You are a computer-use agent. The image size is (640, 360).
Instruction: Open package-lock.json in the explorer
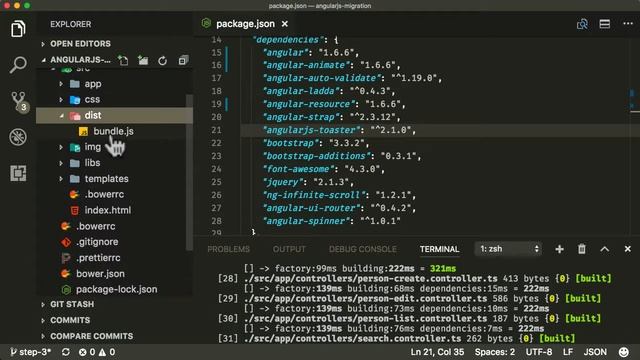(x=116, y=289)
